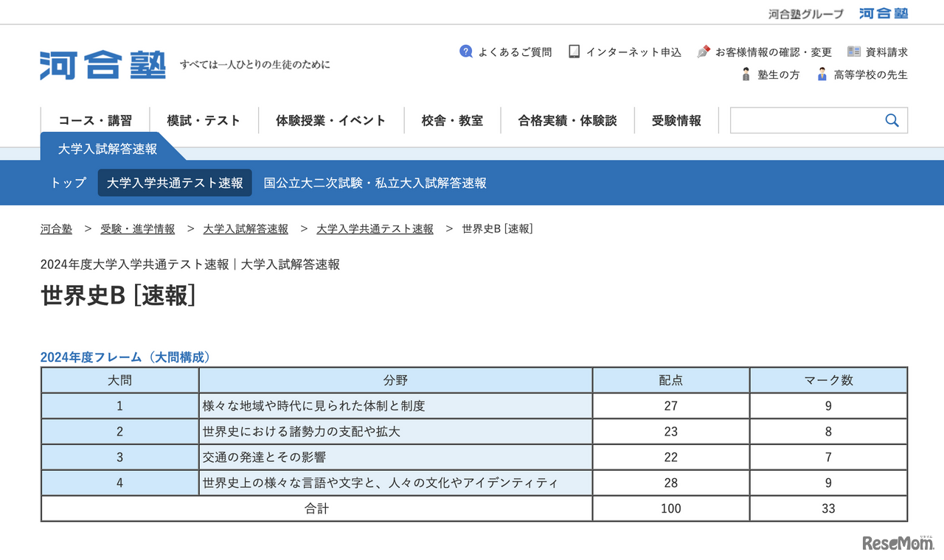Open the 模試・テスト menu

pos(204,120)
